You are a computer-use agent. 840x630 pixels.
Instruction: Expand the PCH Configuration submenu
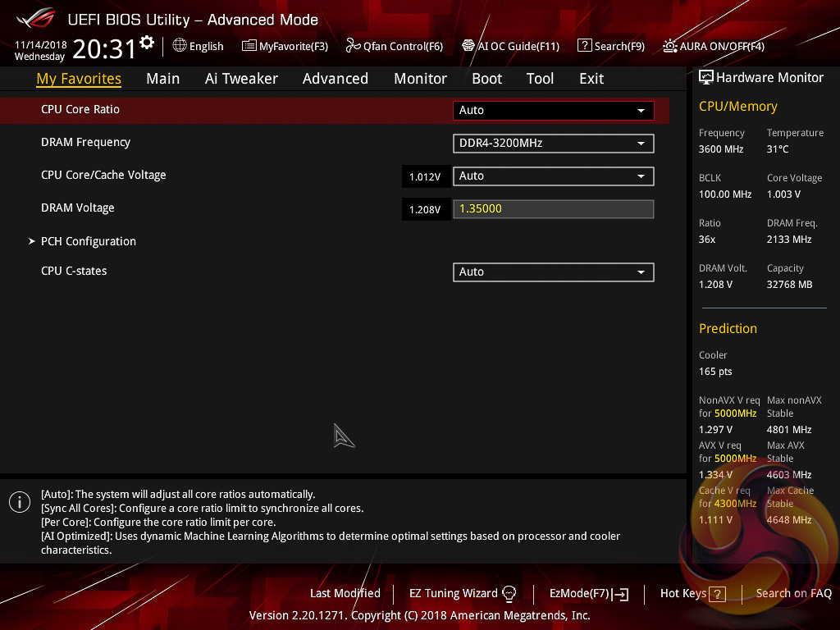[88, 241]
